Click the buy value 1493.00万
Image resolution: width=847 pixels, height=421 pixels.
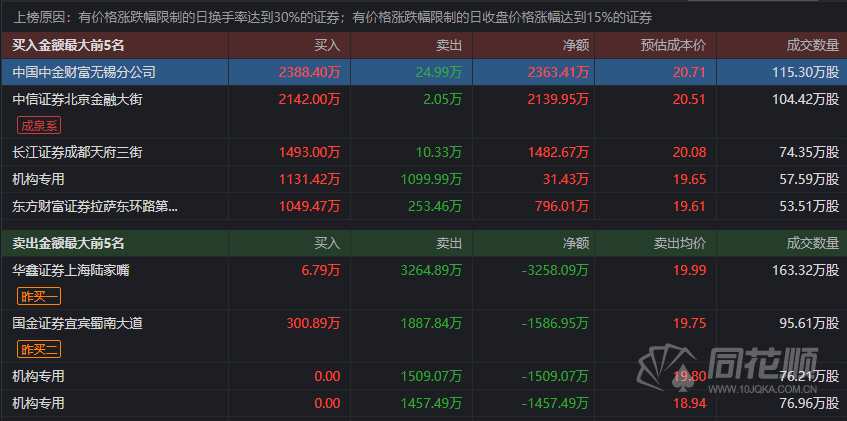[x=310, y=152]
